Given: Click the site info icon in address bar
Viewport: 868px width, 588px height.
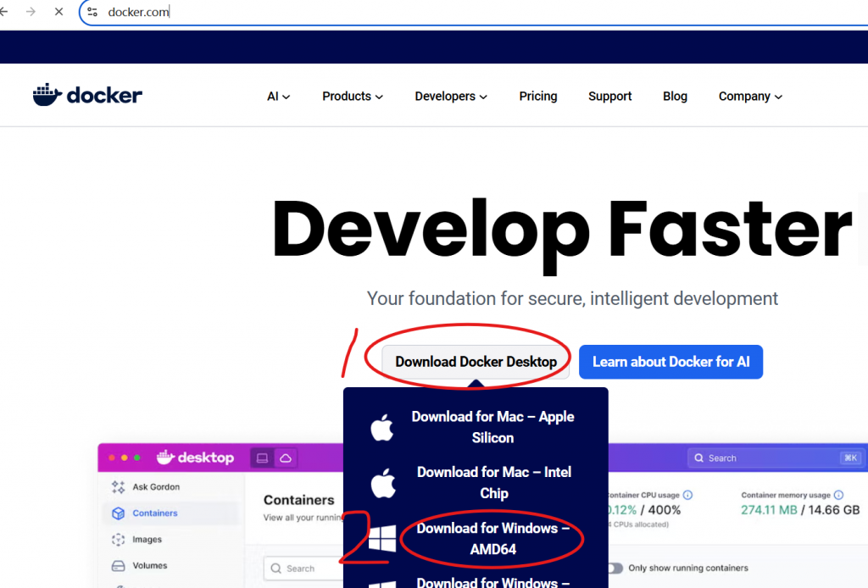Looking at the screenshot, I should click(93, 13).
